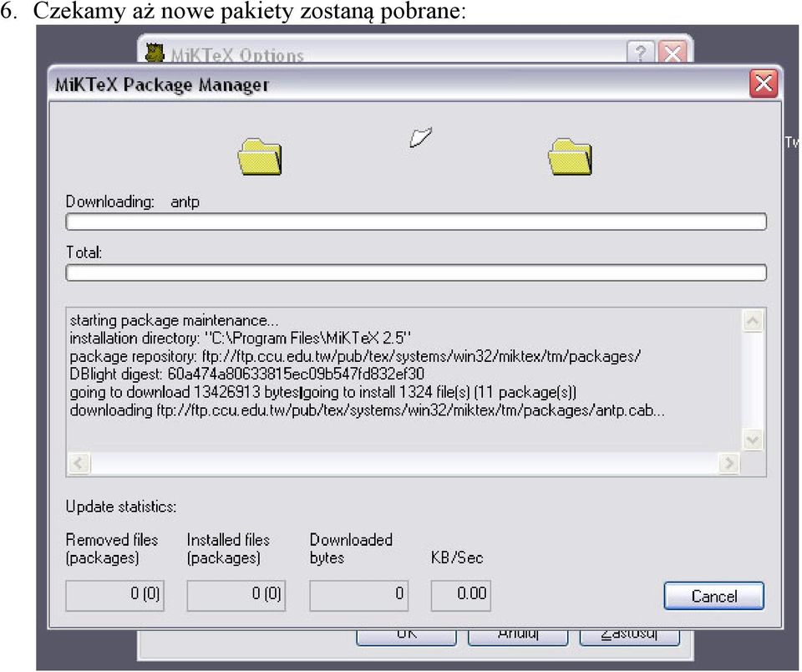
Task: Click the log's scroll right arrow
Action: (x=728, y=463)
